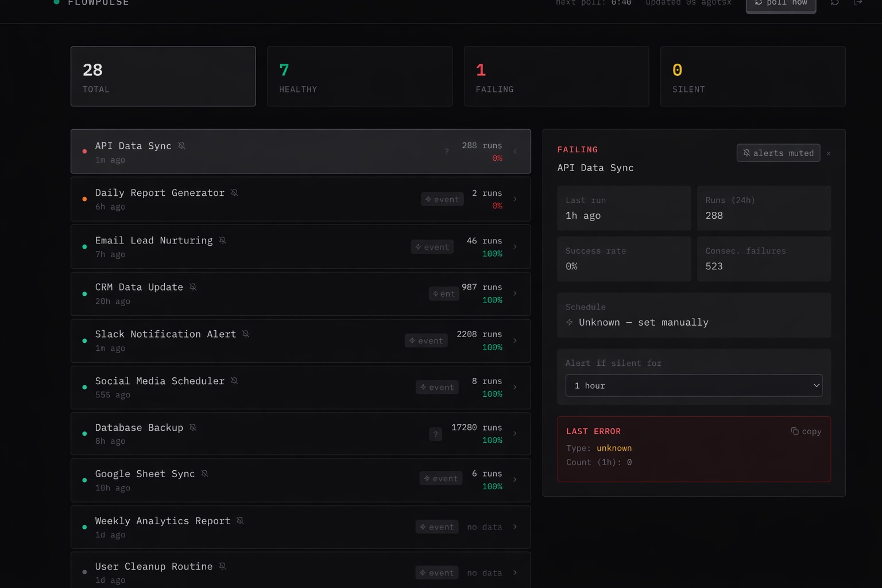Filter by the Healthy stat card
Viewport: 882px width, 588px height.
point(359,76)
